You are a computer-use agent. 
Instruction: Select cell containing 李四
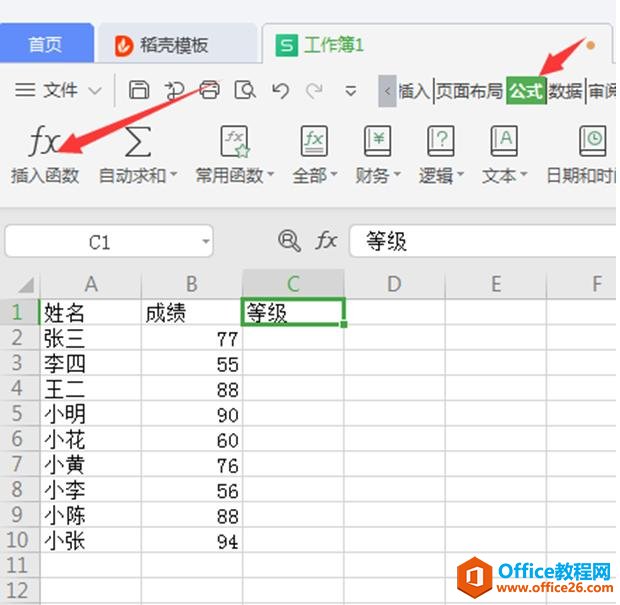pyautogui.click(x=91, y=363)
